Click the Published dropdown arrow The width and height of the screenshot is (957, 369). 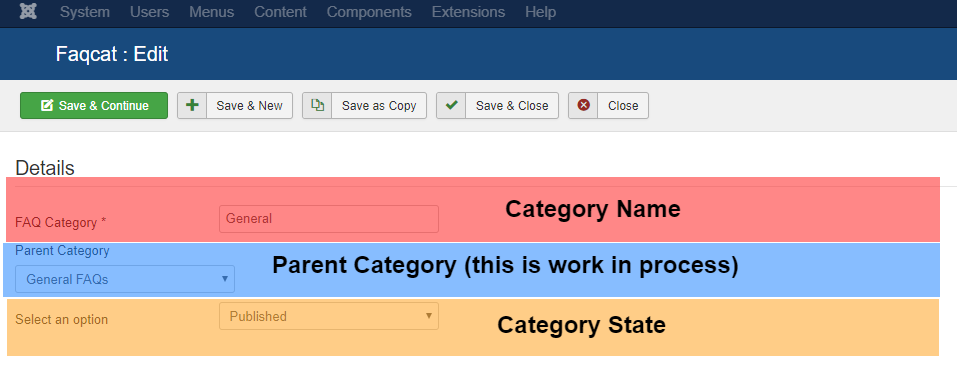tap(428, 316)
